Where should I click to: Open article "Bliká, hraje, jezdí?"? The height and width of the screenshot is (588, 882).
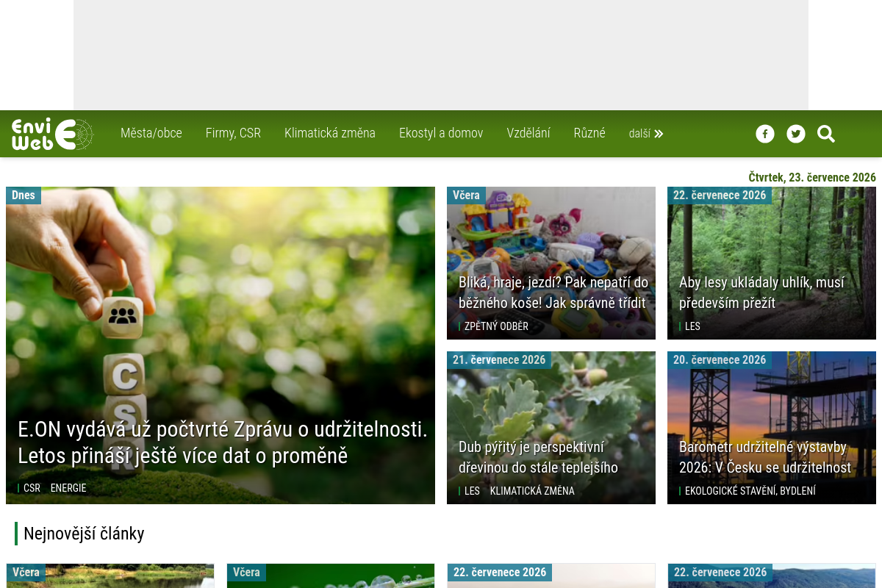[x=553, y=293]
